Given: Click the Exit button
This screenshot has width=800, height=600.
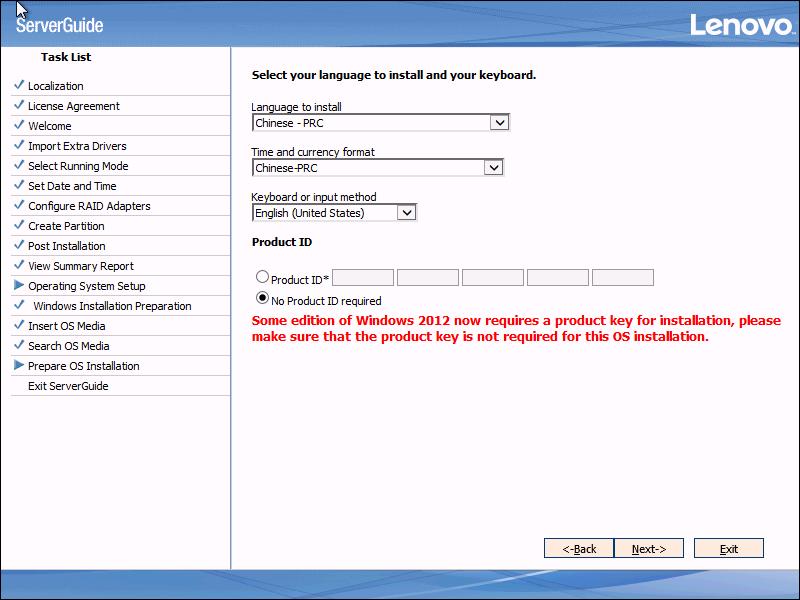Looking at the screenshot, I should click(x=729, y=548).
